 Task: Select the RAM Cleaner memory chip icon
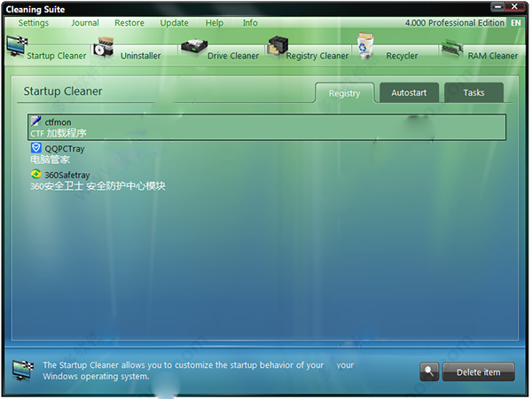click(452, 48)
